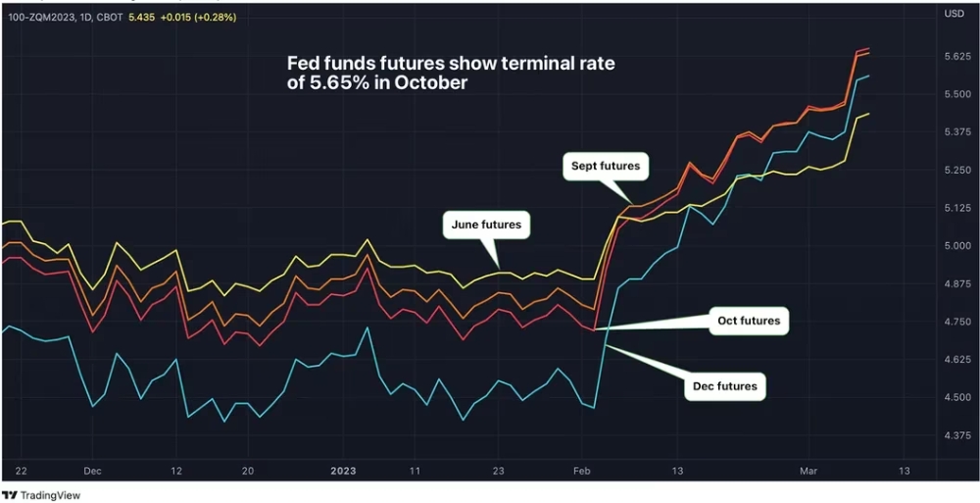This screenshot has height=503, width=980.
Task: Click the TradingView logo icon
Action: point(10,495)
